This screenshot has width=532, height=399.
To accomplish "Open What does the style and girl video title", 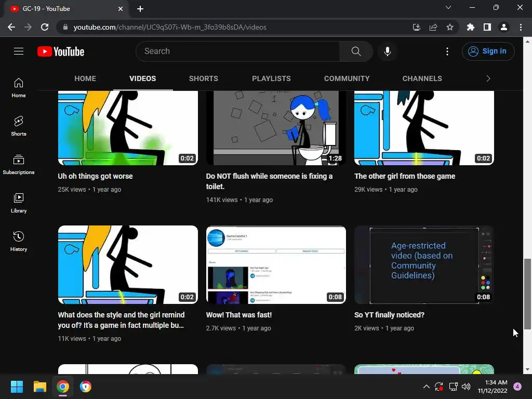I will pos(121,320).
